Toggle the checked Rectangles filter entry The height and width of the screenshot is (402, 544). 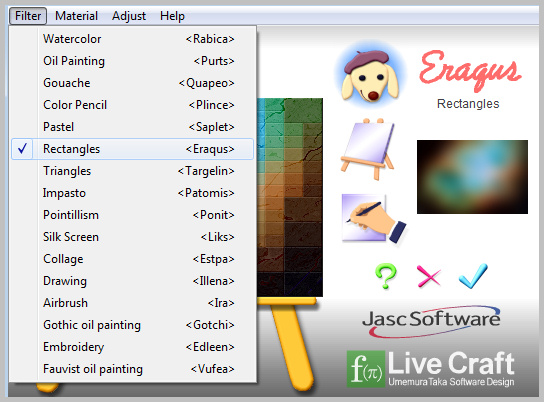(133, 149)
